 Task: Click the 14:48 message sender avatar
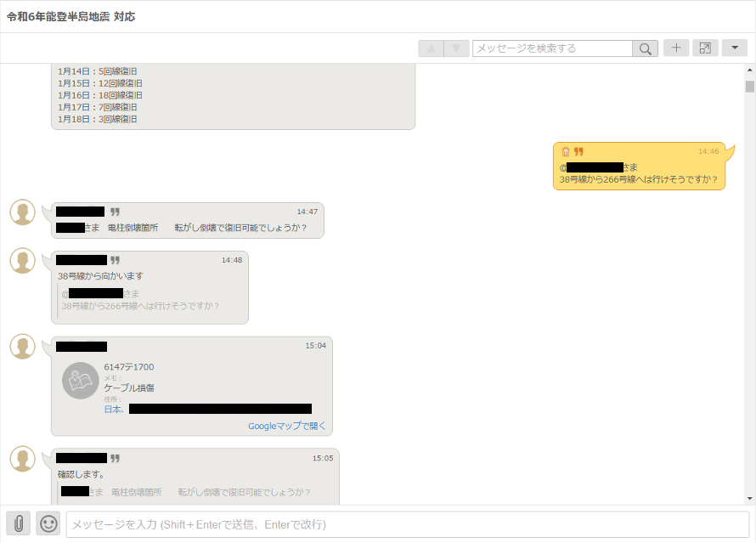point(23,260)
